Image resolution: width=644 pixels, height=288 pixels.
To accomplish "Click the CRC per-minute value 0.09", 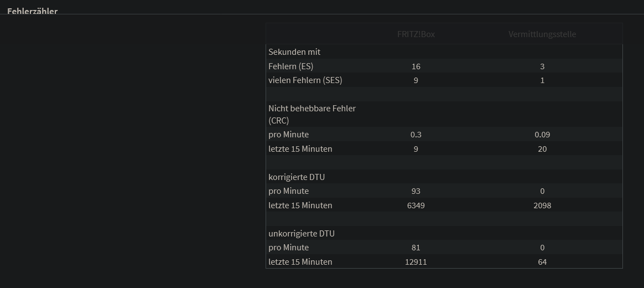I will (542, 135).
